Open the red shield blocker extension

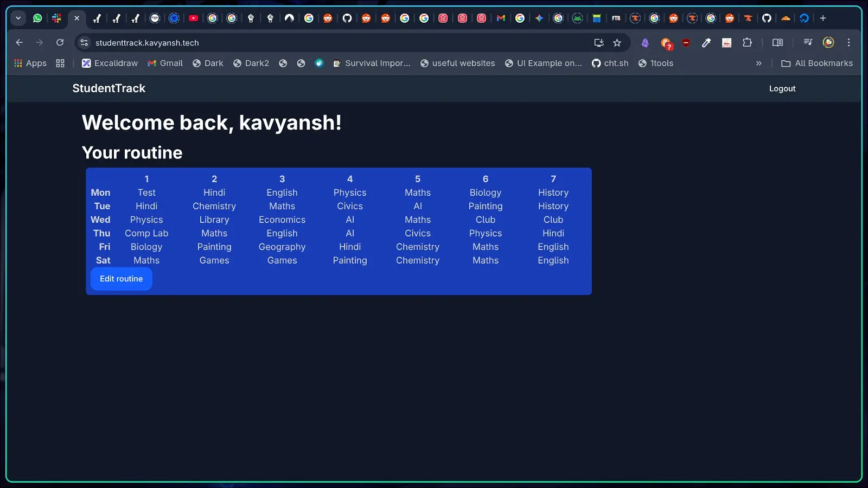pyautogui.click(x=686, y=42)
